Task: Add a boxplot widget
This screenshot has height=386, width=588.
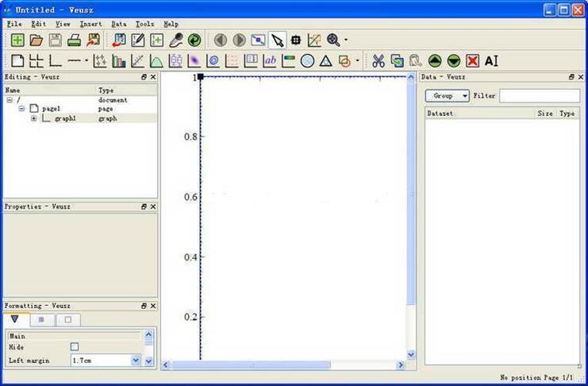Action: click(x=175, y=61)
